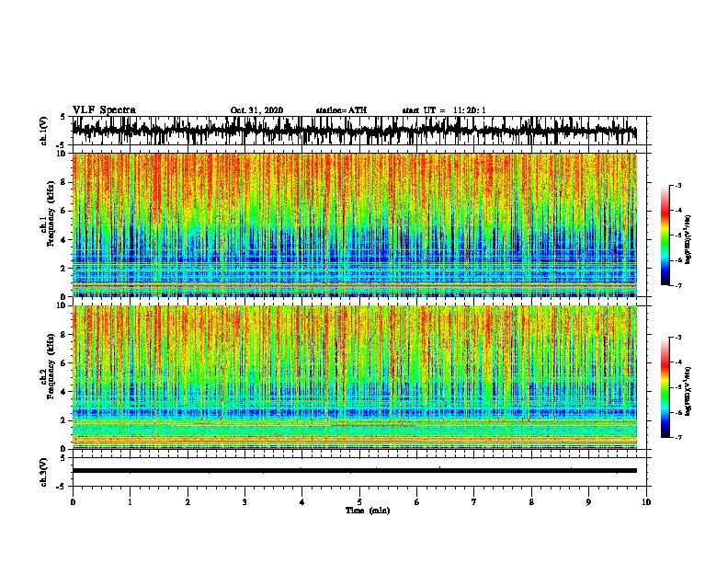Image resolution: width=728 pixels, height=563 pixels.
Task: Click the "10" kHz tick of ch.1 spectrogram
Action: pos(63,154)
